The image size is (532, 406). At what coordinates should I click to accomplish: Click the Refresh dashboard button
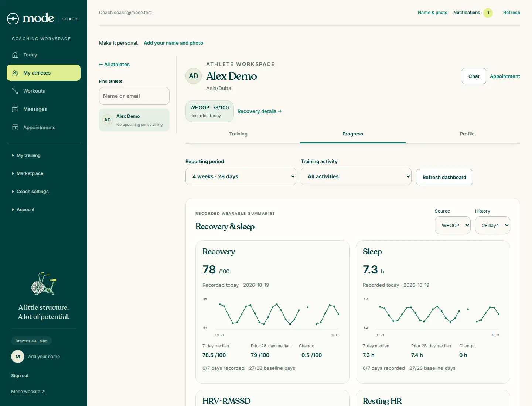pos(444,177)
